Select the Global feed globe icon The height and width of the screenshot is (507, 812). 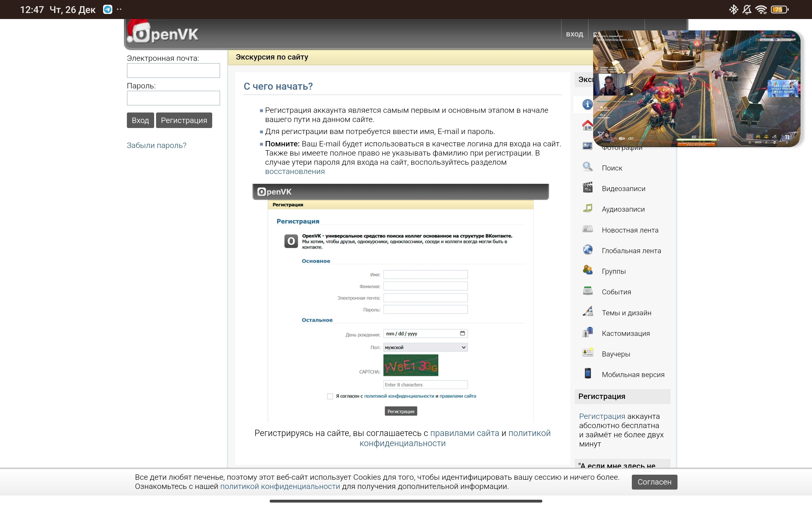[x=587, y=249]
